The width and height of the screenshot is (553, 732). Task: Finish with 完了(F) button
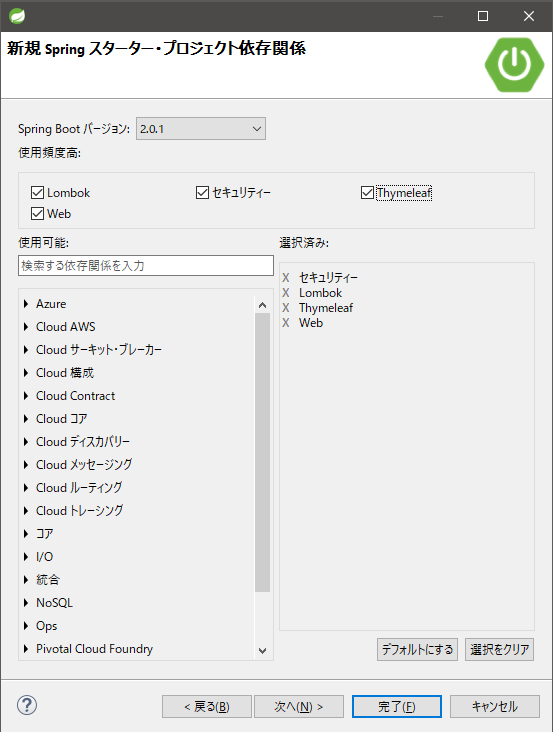tap(397, 706)
